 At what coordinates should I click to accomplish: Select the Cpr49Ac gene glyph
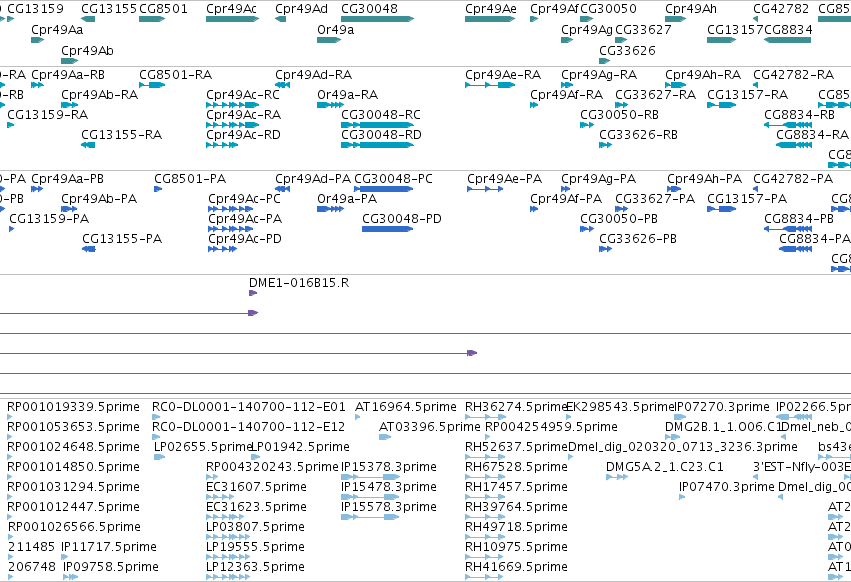tap(232, 19)
